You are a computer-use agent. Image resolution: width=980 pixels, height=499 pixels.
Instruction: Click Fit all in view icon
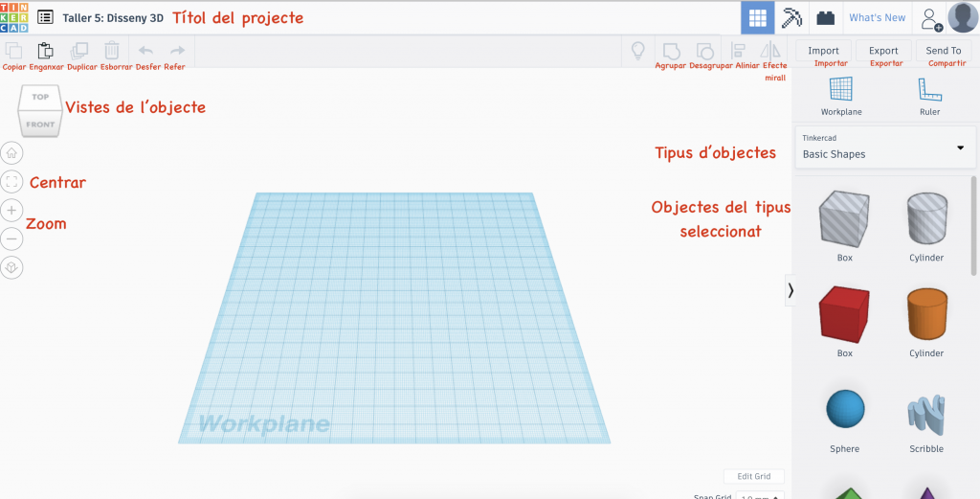[11, 181]
